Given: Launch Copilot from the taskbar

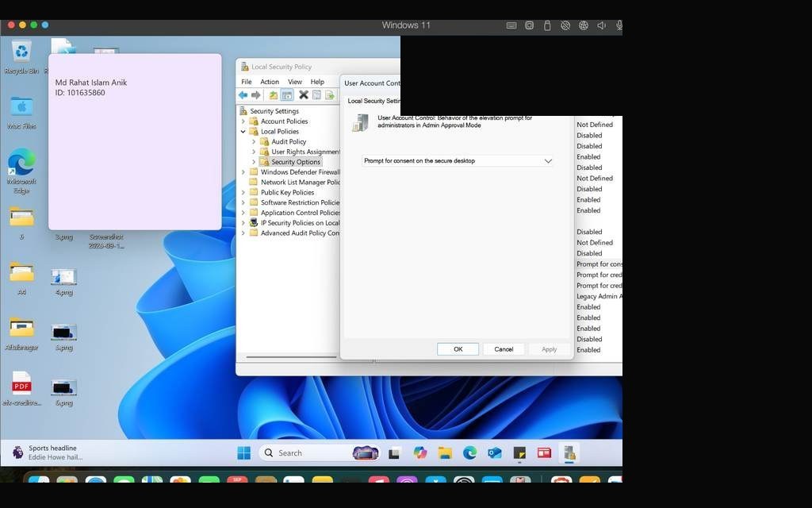Looking at the screenshot, I should pos(420,453).
